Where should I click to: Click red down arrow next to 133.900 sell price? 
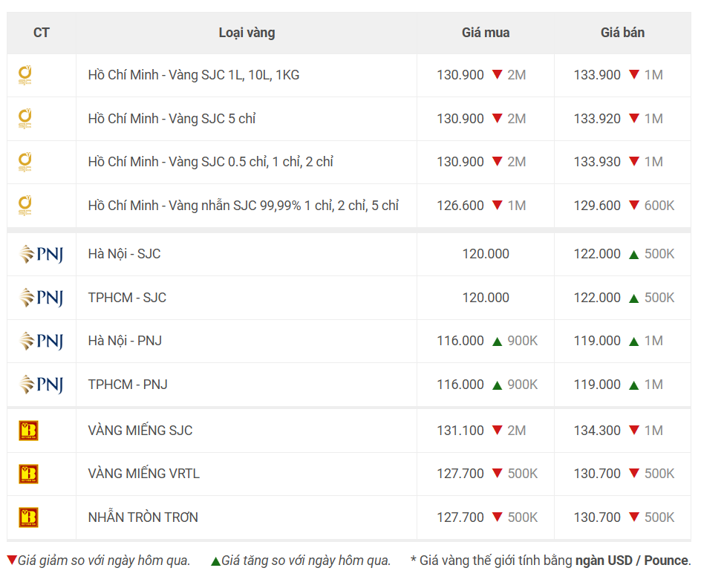[x=634, y=75]
